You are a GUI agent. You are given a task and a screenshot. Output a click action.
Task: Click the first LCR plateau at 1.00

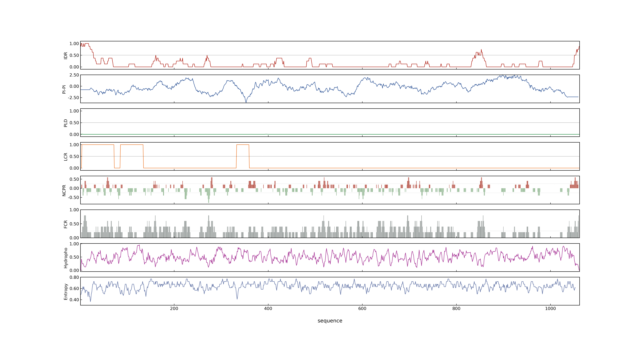98,145
